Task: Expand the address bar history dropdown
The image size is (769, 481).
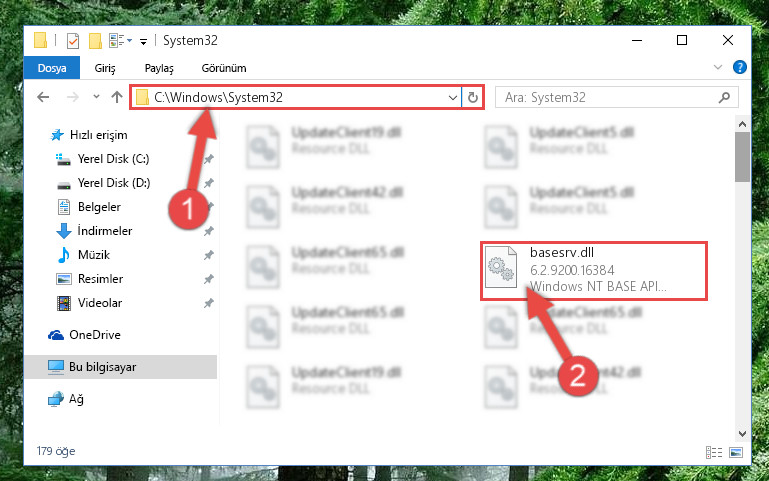Action: (452, 98)
